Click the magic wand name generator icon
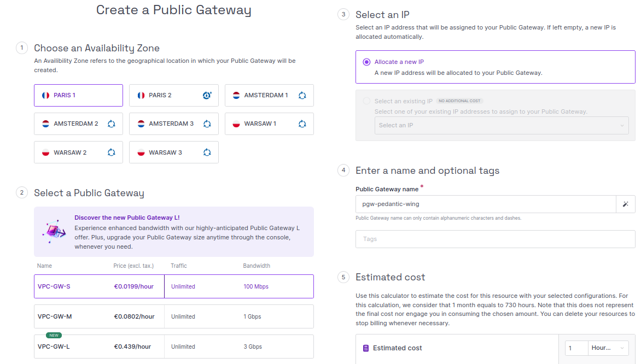The image size is (641, 364). pyautogui.click(x=625, y=204)
